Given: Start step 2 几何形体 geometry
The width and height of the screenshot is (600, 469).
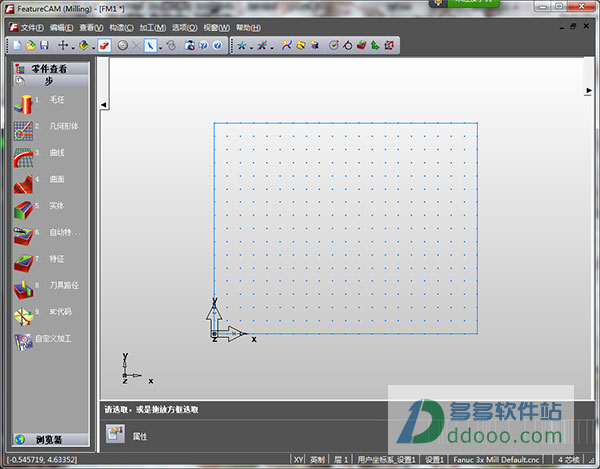Looking at the screenshot, I should [x=46, y=129].
